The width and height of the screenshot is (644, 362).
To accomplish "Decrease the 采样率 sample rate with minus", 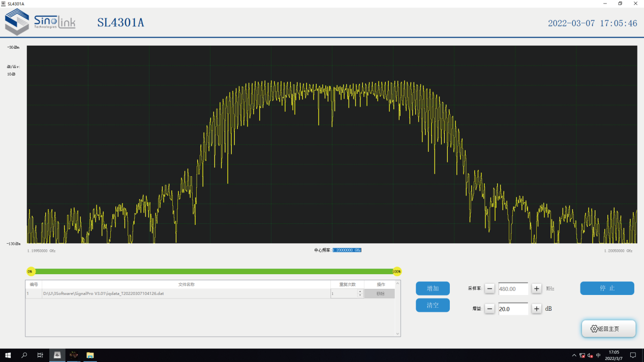I will 489,288.
